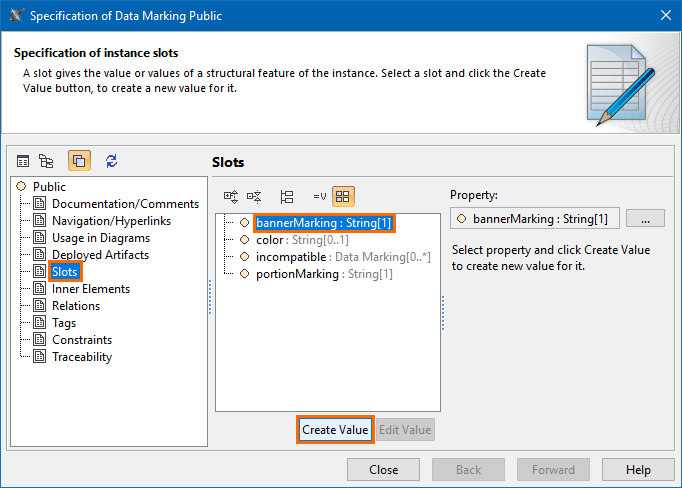Select the Slots item in the left tree
This screenshot has height=488, width=682.
tap(65, 272)
